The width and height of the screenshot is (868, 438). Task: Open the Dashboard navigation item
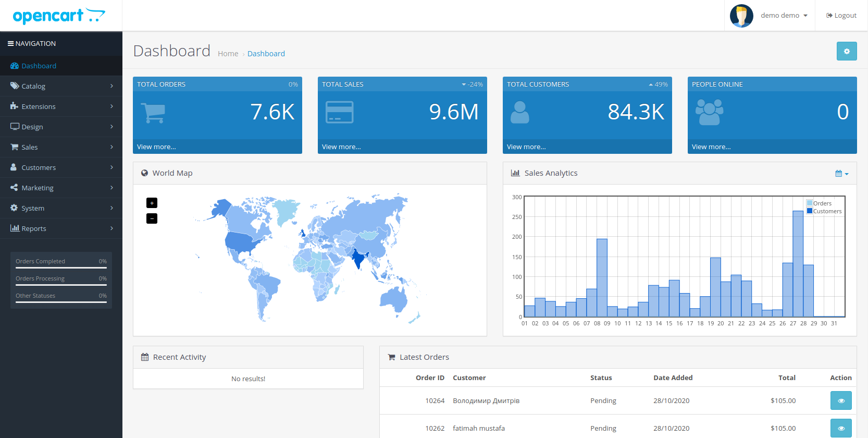(x=39, y=66)
